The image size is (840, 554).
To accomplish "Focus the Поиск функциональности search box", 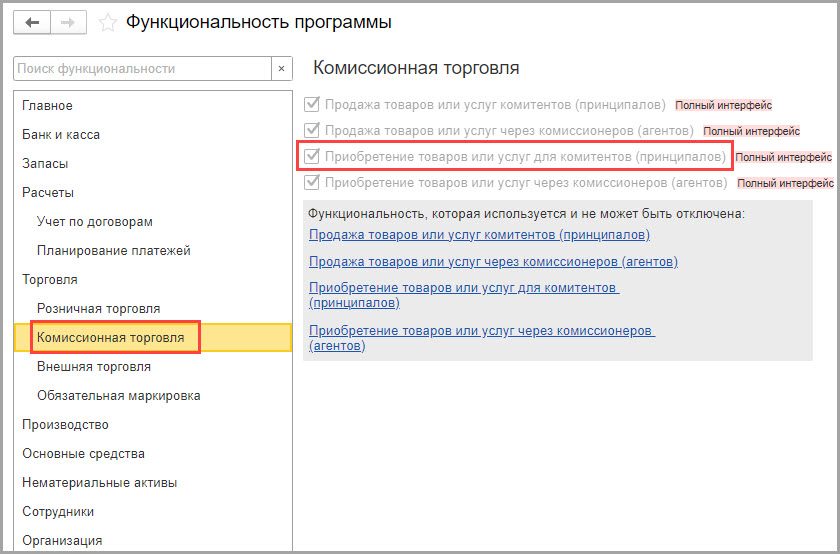I will click(x=142, y=69).
